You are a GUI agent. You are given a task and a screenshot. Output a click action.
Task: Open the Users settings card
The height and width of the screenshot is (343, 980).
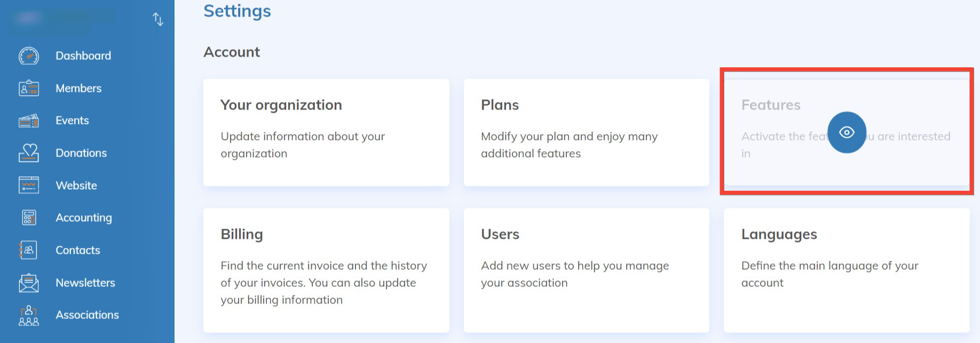tap(586, 270)
